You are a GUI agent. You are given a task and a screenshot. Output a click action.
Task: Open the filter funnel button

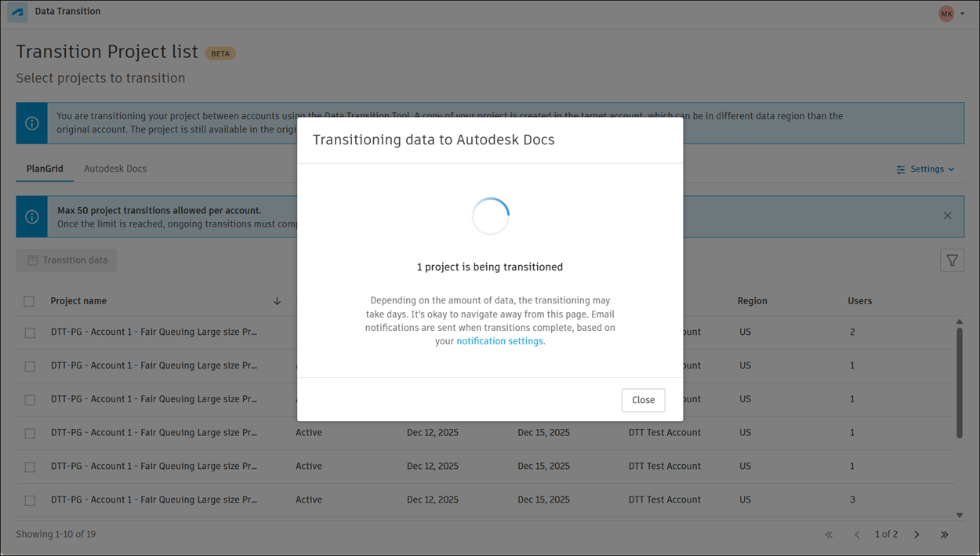coord(952,260)
